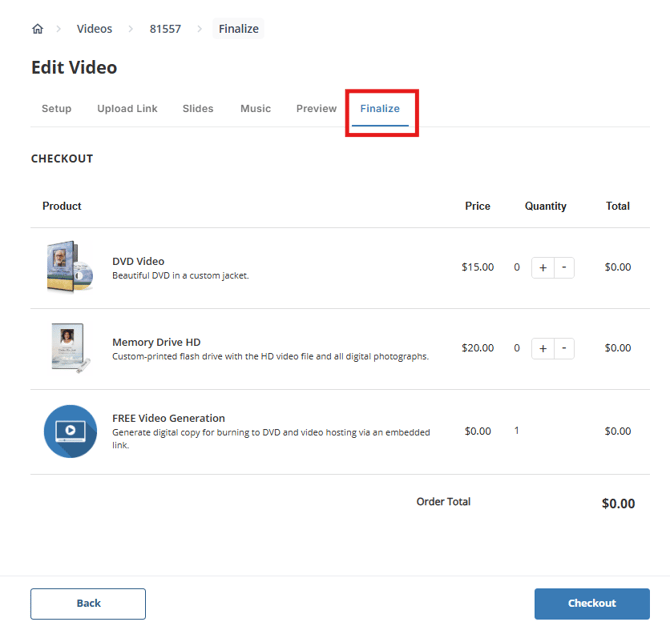Screen dimensions: 670x630
Task: Decrease DVD Video quantity with minus
Action: point(564,267)
